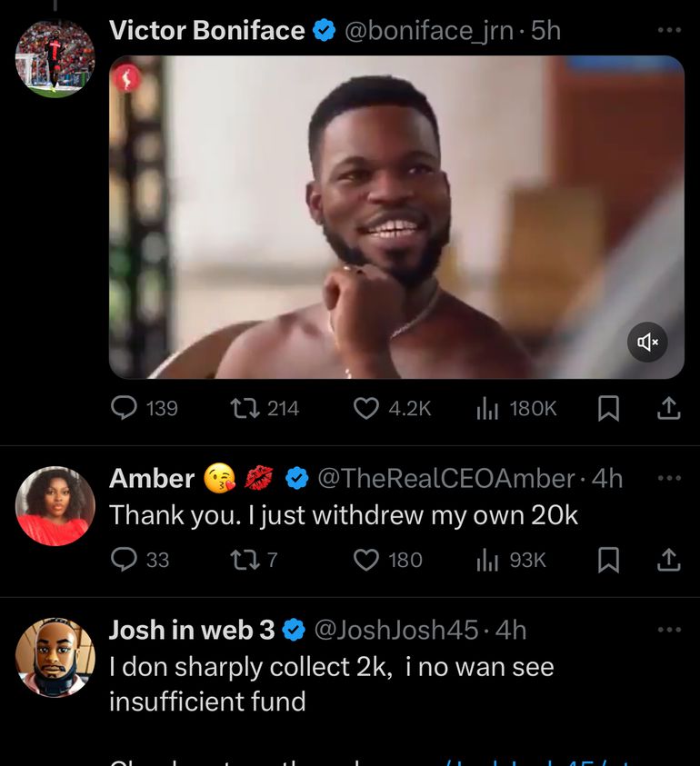
Task: Open Josh in web 3's profile picture
Action: pos(55,658)
